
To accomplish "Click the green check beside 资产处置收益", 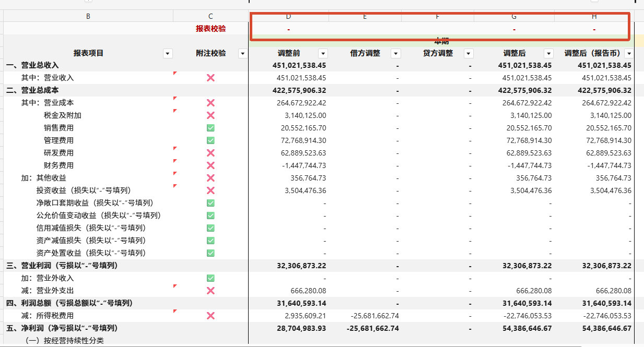I will coord(210,253).
